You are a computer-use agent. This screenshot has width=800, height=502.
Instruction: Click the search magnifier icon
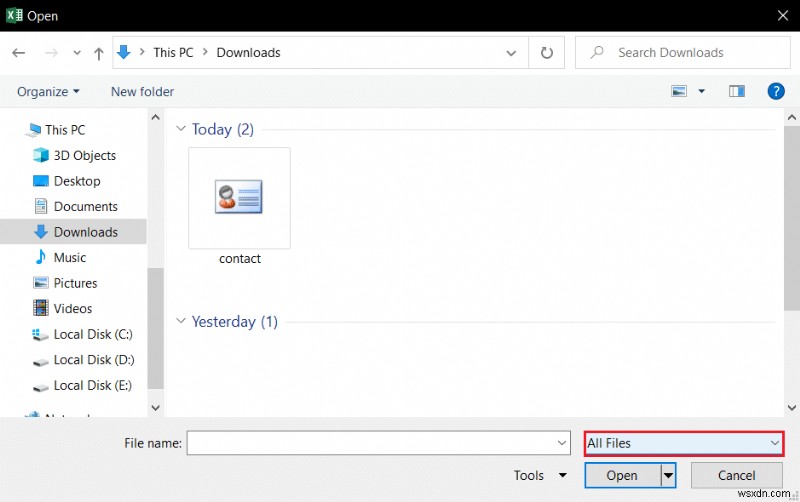(x=597, y=52)
